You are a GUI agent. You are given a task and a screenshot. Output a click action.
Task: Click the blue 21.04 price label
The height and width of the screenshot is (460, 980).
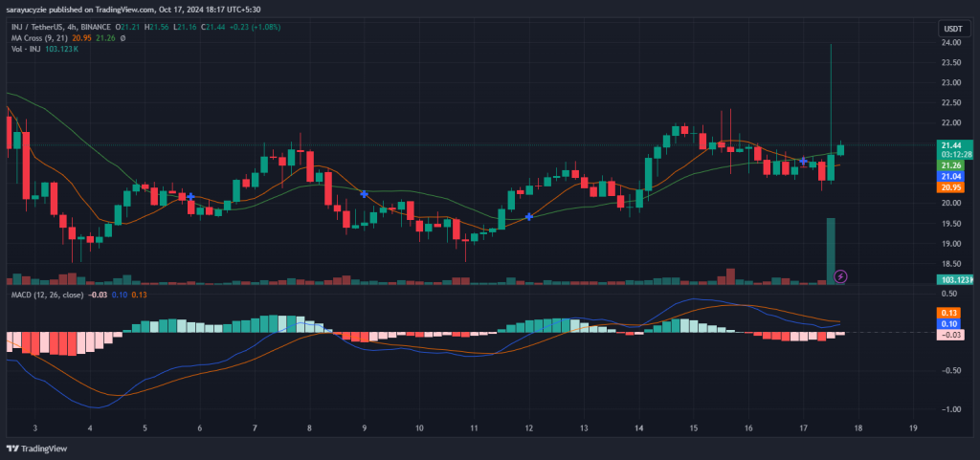[950, 176]
